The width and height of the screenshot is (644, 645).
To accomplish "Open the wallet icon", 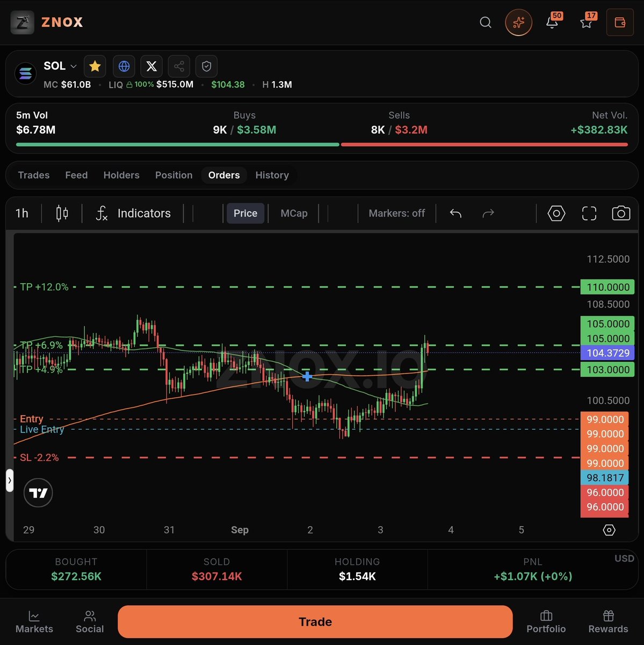I will 620,23.
